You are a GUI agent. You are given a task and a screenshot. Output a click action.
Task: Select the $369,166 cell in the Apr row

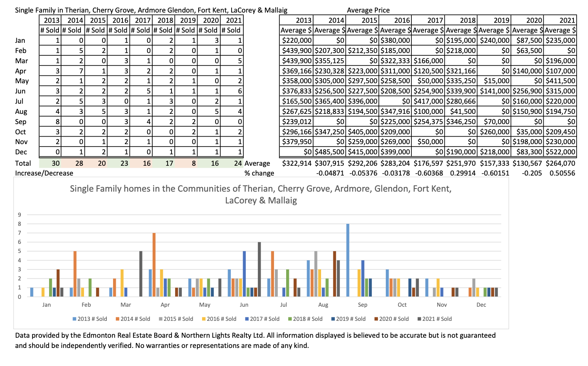(x=296, y=71)
